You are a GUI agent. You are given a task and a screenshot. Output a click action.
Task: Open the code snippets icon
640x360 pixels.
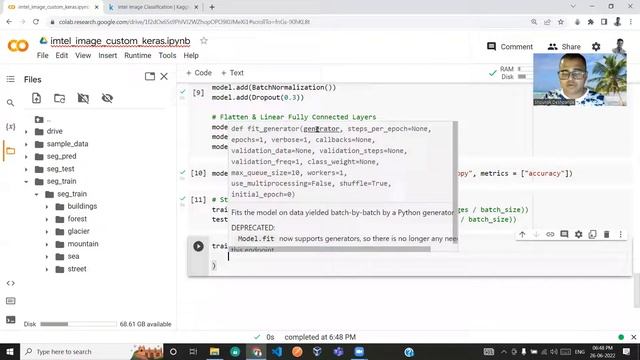point(11,283)
